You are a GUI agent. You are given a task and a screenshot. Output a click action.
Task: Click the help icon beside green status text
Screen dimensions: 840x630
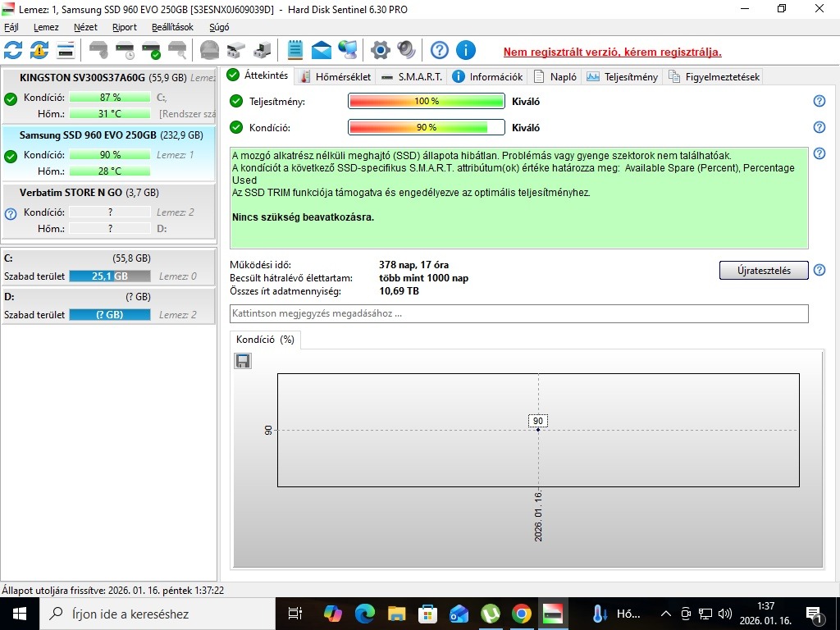[x=819, y=153]
